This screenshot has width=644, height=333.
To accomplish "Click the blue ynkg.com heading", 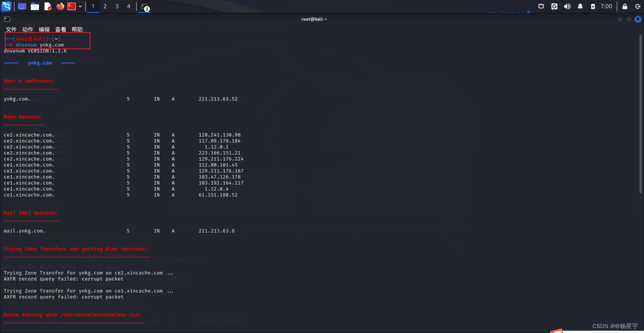I will 40,63.
